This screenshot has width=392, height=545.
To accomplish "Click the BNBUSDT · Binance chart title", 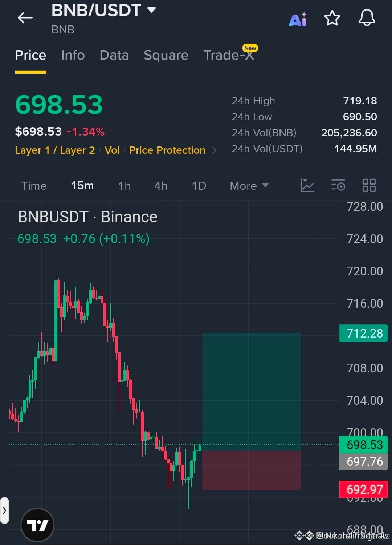I will [87, 217].
